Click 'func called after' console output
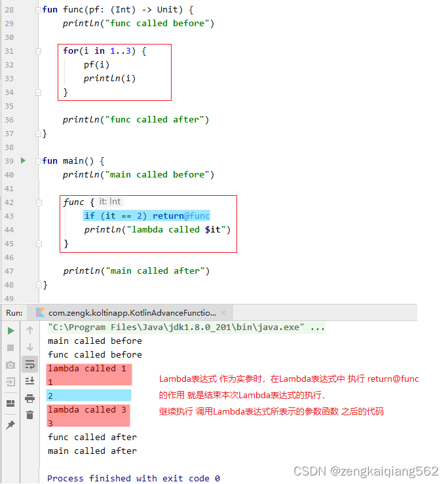 (92, 437)
